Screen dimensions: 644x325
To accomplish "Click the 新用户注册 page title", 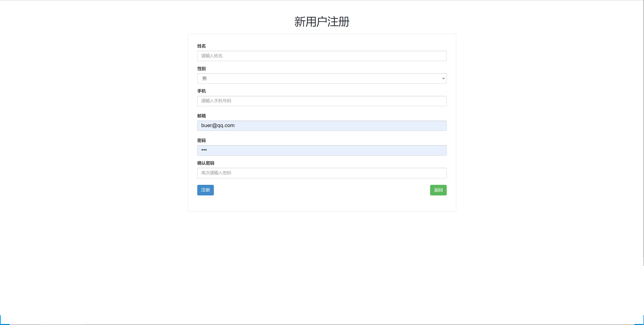I will tap(322, 22).
